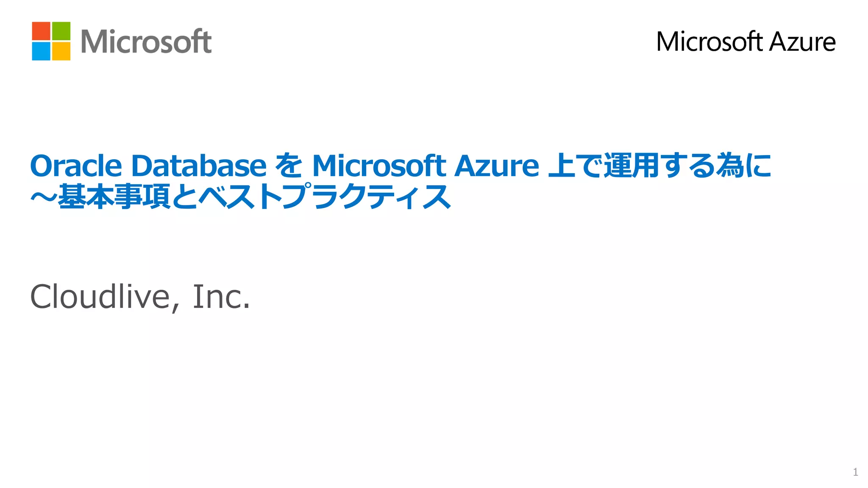Click the word Microsoft in top-right header
This screenshot has width=868, height=488.
click(709, 42)
